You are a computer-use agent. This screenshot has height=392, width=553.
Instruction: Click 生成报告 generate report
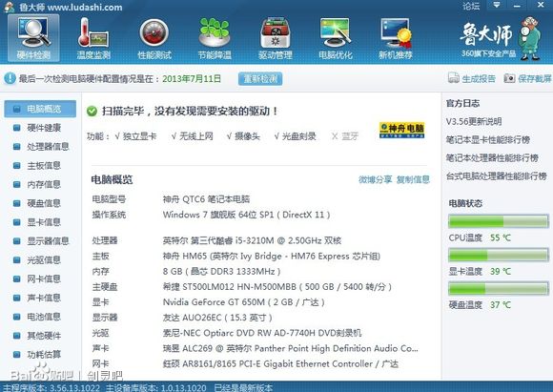pos(472,78)
